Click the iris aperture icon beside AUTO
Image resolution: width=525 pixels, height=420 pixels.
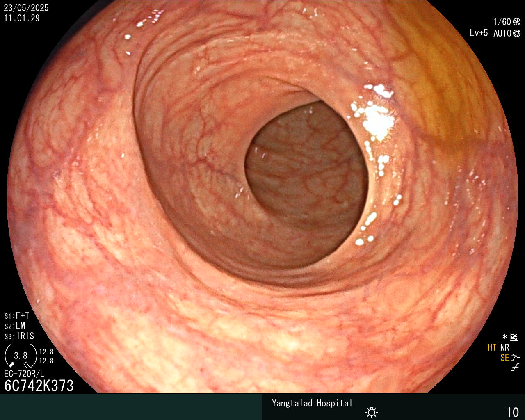tap(517, 33)
